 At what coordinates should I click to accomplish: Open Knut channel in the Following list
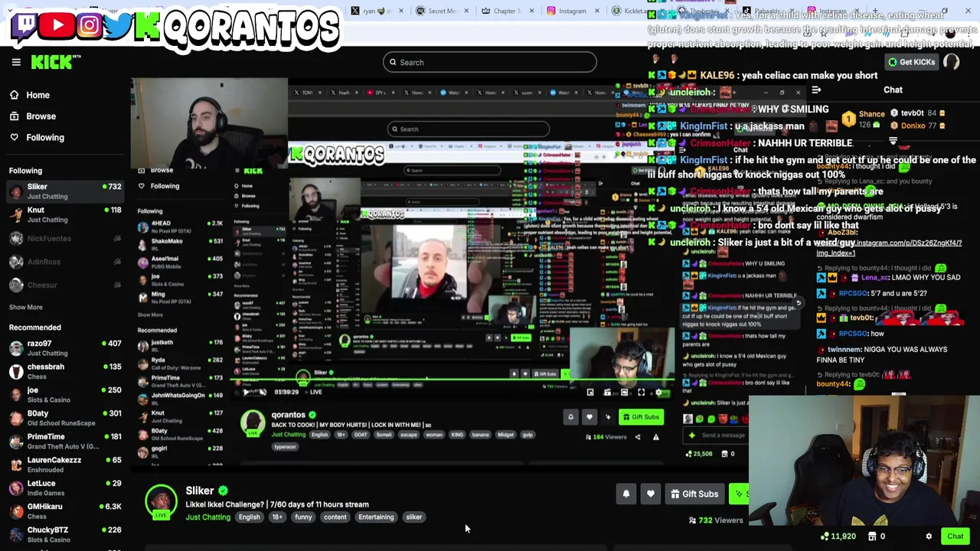click(65, 215)
